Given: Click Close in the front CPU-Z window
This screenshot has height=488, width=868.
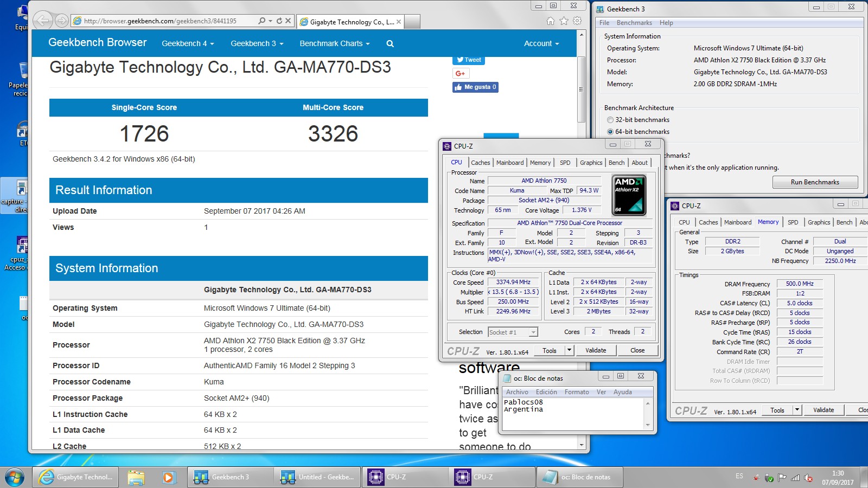Looking at the screenshot, I should [x=637, y=350].
